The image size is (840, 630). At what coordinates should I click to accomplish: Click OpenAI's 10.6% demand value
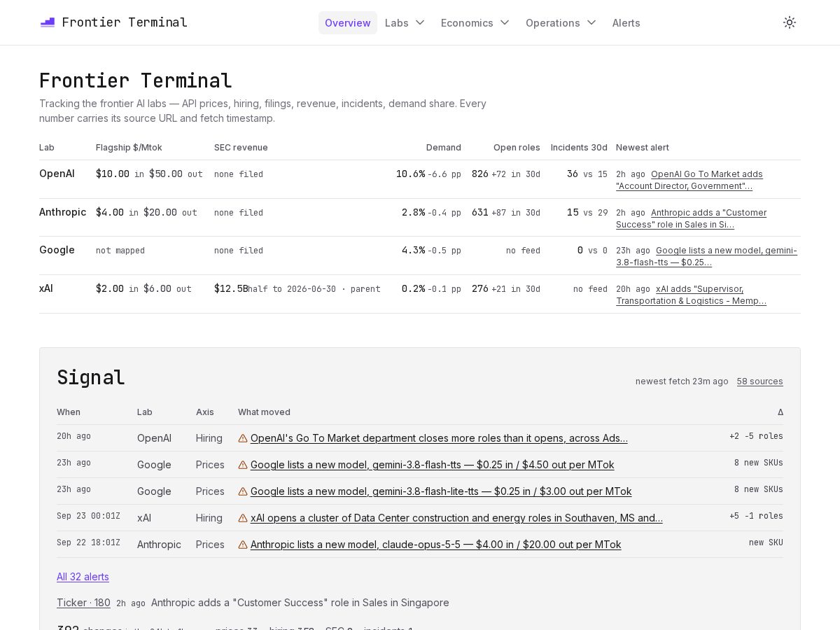pos(410,174)
